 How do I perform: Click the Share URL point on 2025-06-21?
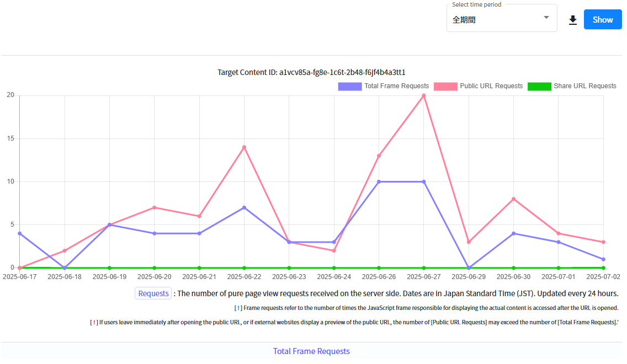coord(199,267)
